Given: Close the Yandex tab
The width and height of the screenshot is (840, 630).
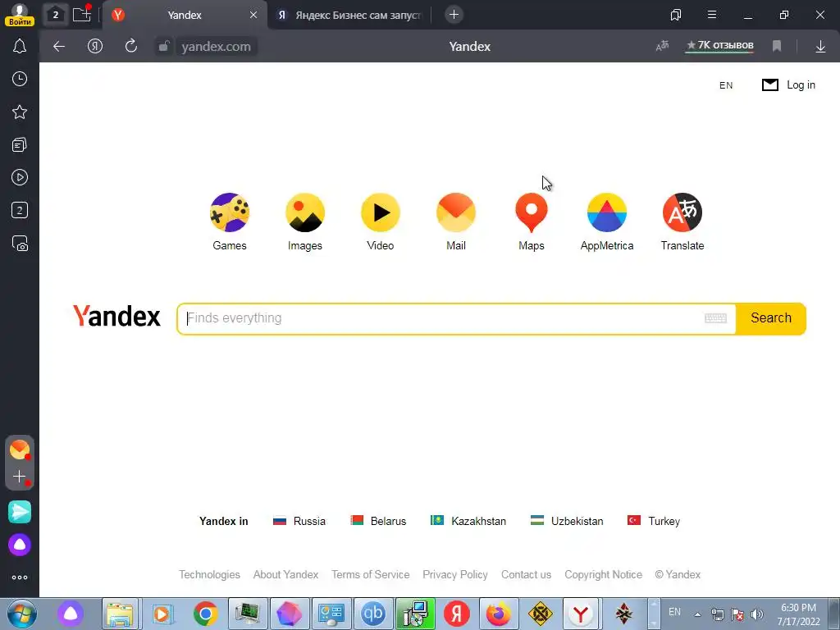Looking at the screenshot, I should 253,15.
